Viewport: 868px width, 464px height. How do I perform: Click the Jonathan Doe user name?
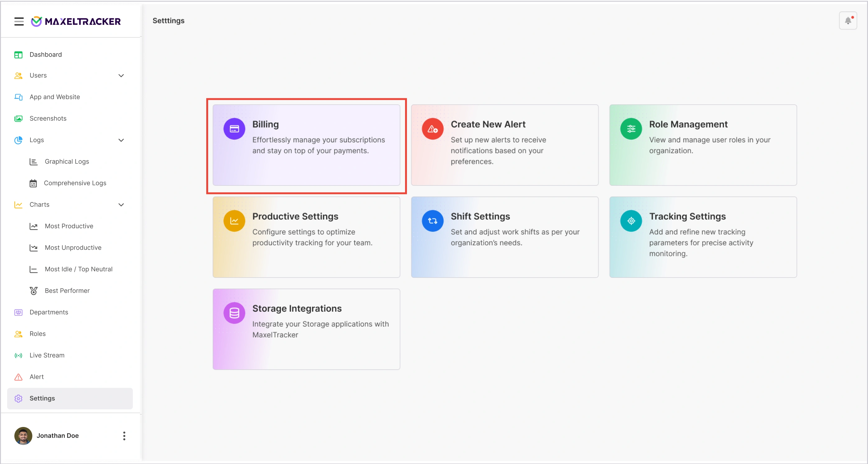(58, 436)
